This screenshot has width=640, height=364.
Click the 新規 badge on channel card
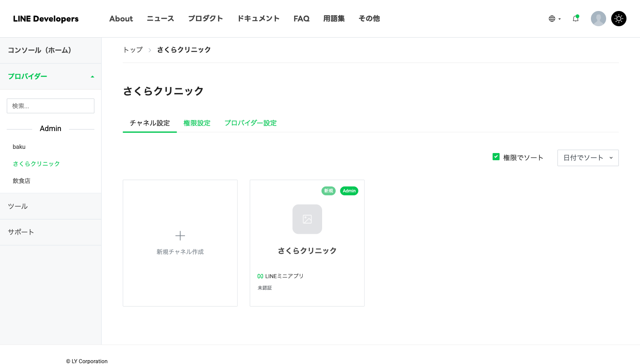[x=328, y=191]
